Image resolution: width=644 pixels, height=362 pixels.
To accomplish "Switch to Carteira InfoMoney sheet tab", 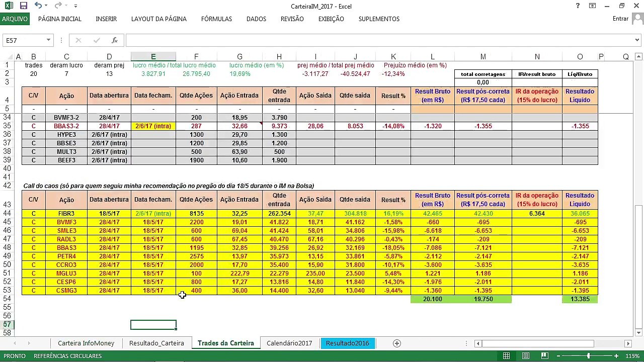I will 86,343.
